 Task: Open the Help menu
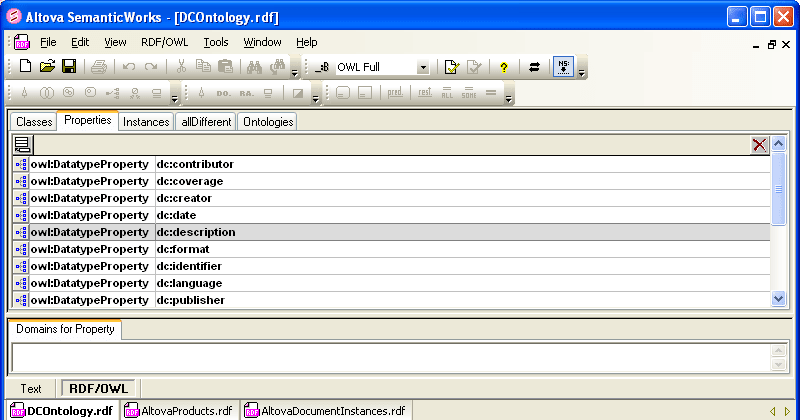[x=307, y=42]
